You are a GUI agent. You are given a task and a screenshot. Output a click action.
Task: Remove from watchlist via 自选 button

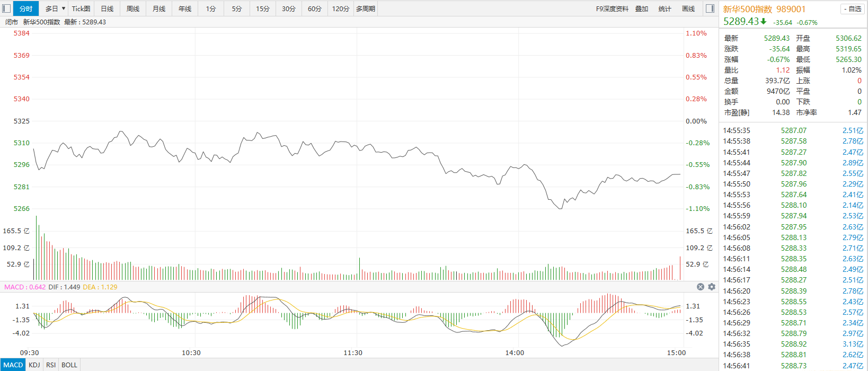[x=852, y=8]
